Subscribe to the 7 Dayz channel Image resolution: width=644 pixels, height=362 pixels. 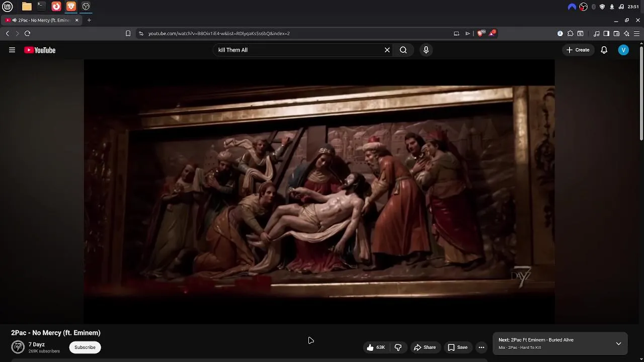pos(85,347)
